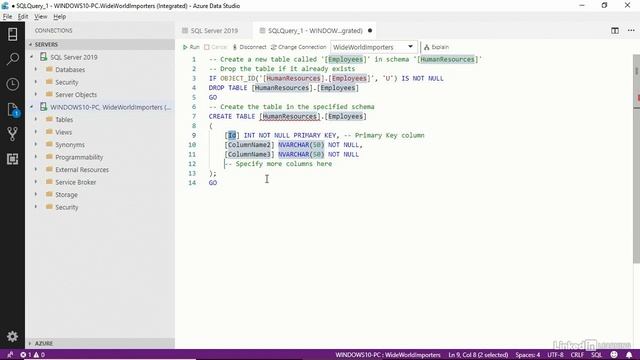This screenshot has height=360, width=640.
Task: Run the query with the Run button
Action: 191,47
